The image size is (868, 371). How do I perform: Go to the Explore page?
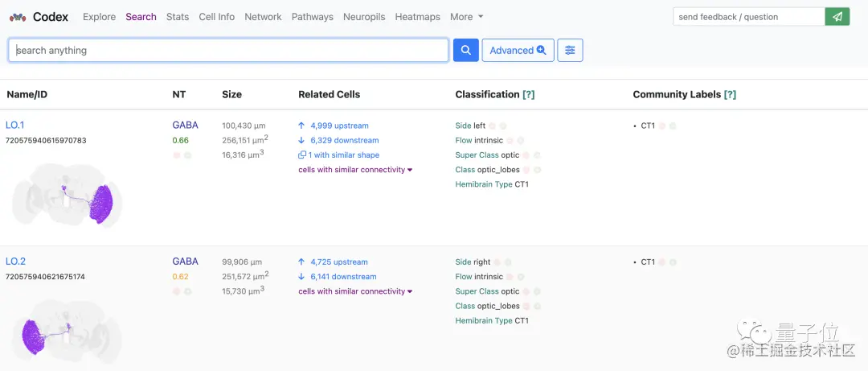click(99, 17)
